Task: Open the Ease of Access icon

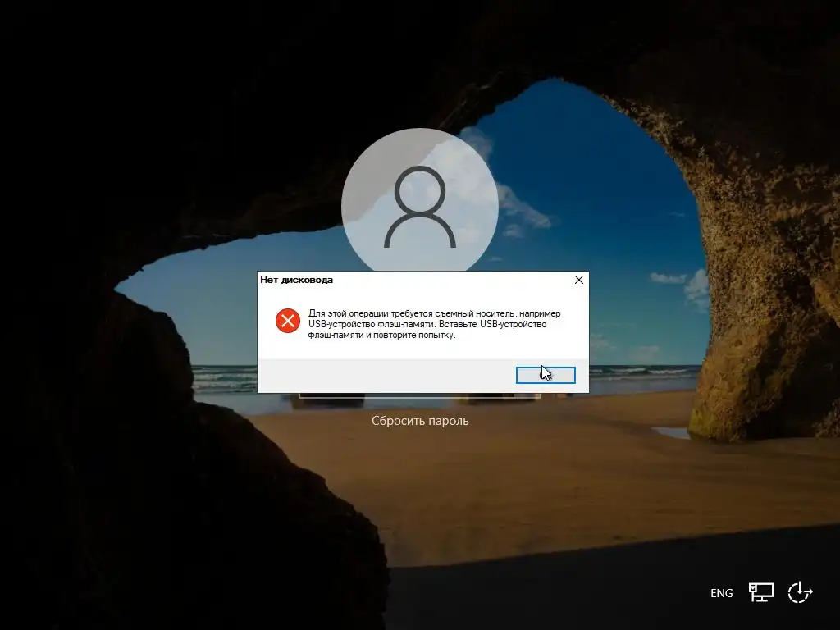Action: 801,592
